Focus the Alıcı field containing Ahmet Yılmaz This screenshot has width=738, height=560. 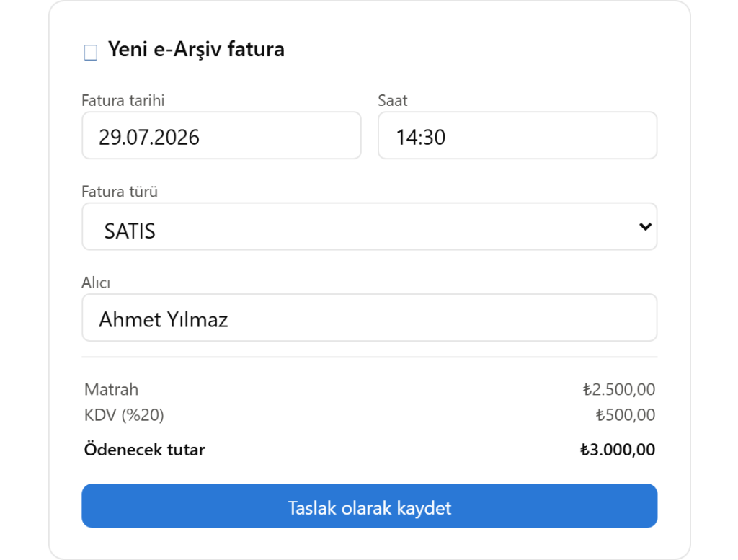click(370, 318)
